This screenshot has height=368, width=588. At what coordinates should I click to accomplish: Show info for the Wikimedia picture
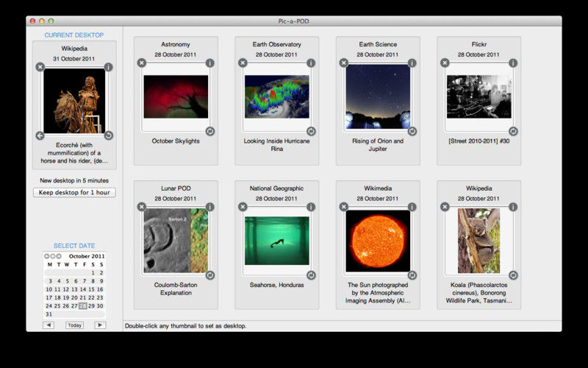pyautogui.click(x=412, y=207)
